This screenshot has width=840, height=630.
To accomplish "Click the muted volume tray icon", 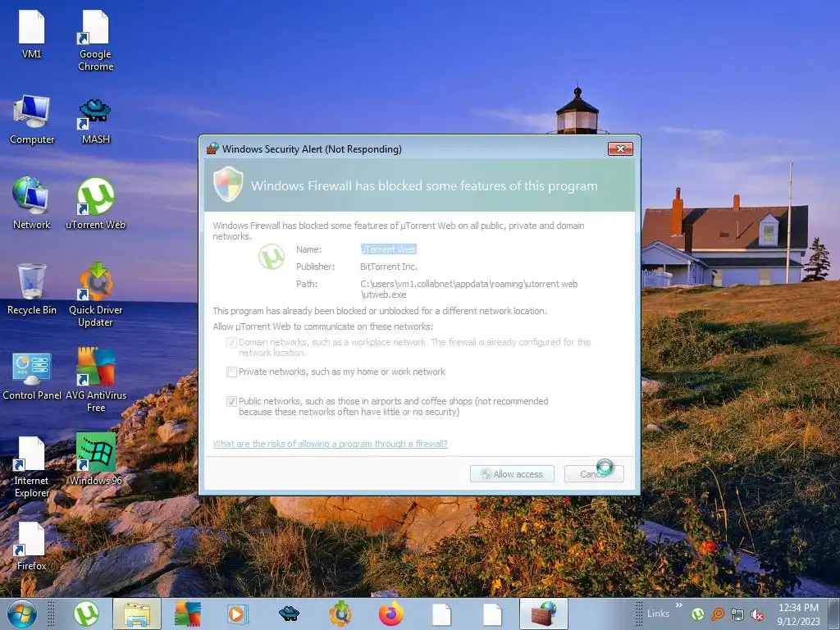I will point(757,615).
